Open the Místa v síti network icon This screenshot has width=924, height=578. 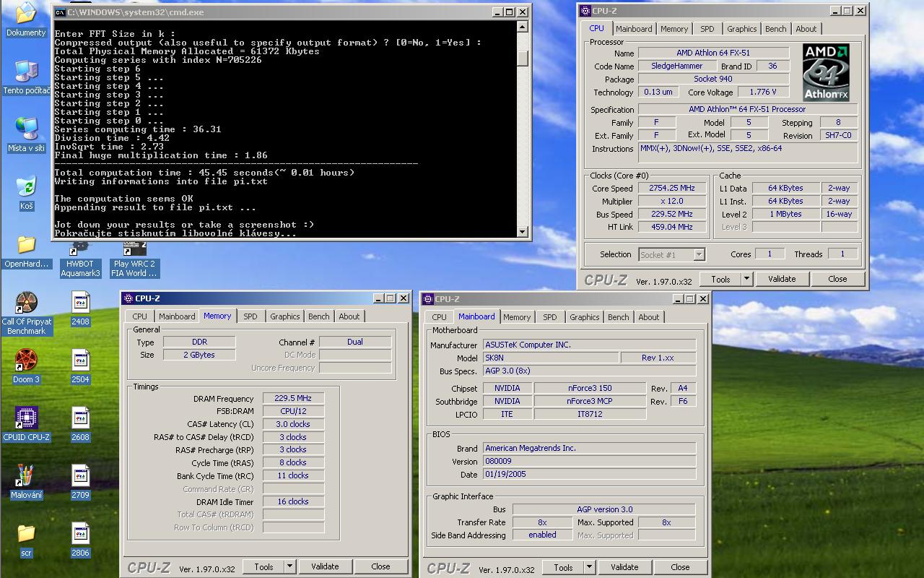pos(26,129)
